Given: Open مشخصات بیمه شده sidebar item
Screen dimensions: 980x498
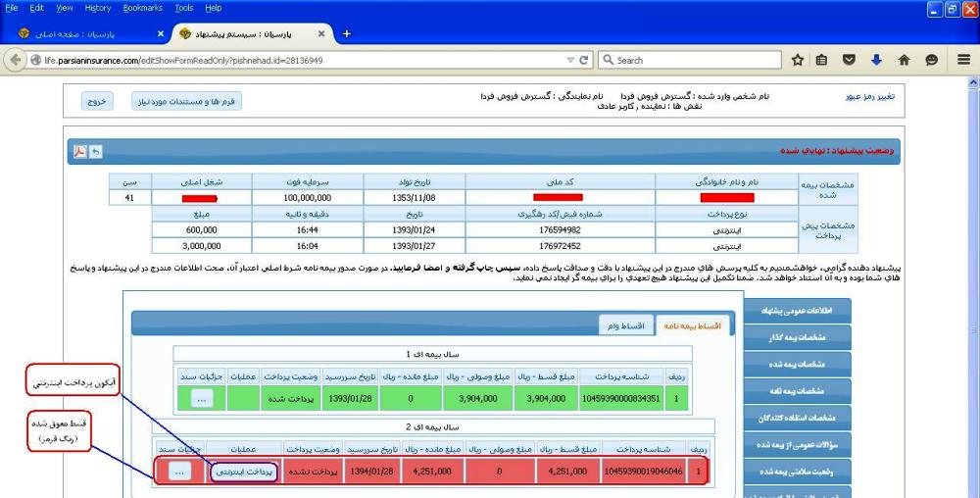Looking at the screenshot, I should [797, 365].
